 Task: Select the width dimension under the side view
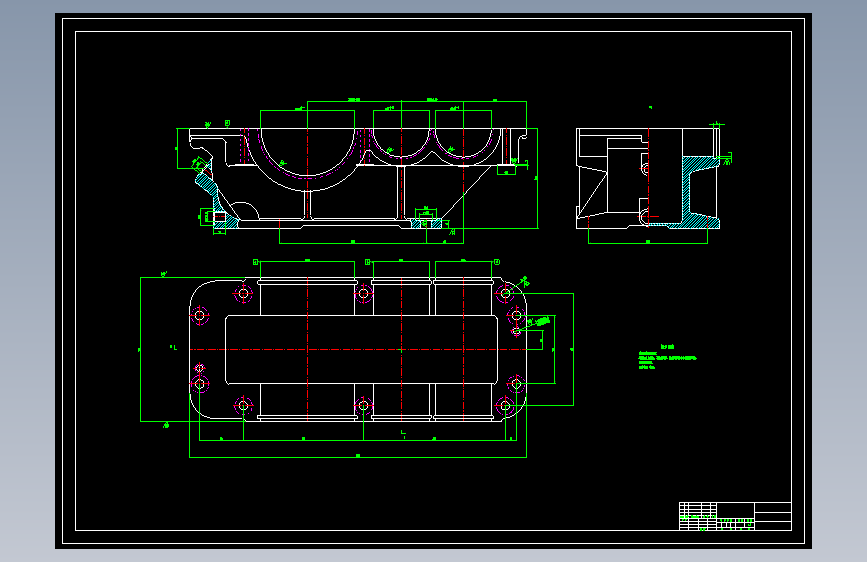point(648,241)
